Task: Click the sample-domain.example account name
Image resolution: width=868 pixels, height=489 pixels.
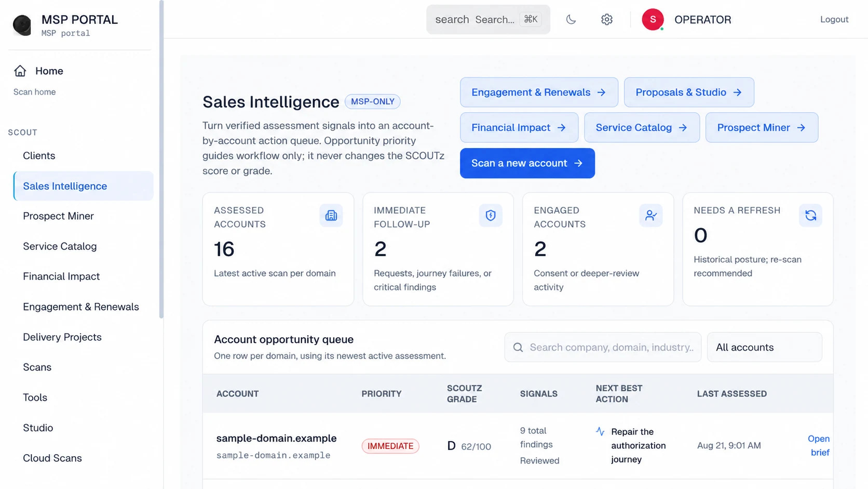Action: [x=276, y=438]
